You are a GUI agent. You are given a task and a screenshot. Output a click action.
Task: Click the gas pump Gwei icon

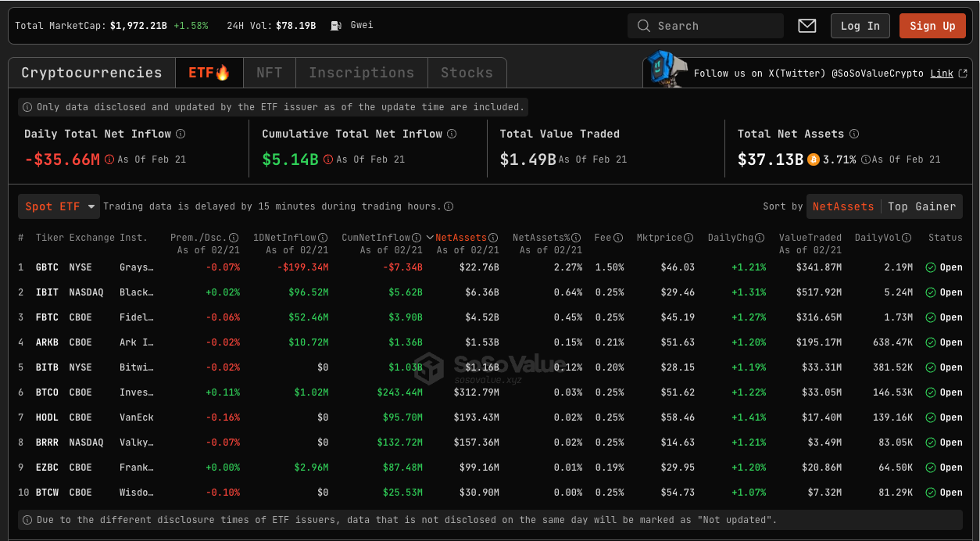pos(336,26)
